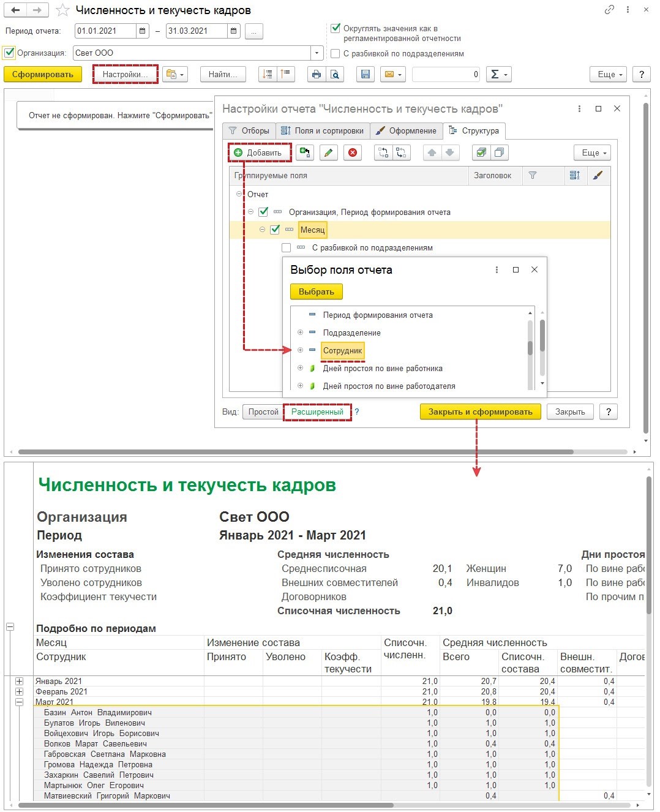Click the copy link icon in title bar
Screen dimensions: 660x812
coord(609,10)
